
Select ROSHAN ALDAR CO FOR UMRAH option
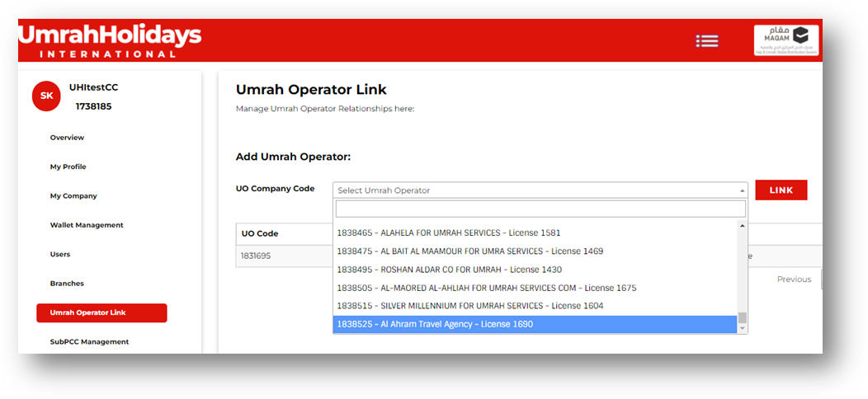pyautogui.click(x=535, y=270)
